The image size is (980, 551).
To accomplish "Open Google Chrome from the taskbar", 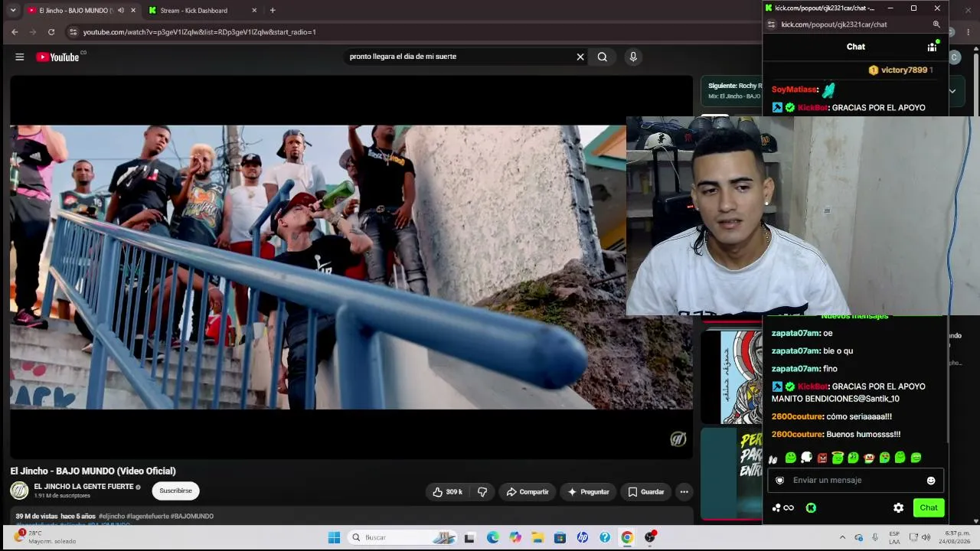I will (627, 537).
